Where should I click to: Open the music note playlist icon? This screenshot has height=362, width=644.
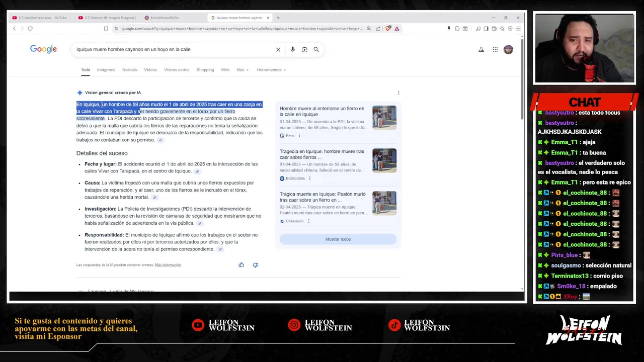point(478,29)
